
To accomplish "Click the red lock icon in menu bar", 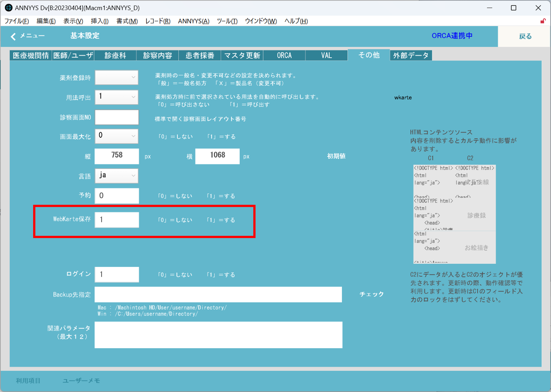I will [543, 21].
